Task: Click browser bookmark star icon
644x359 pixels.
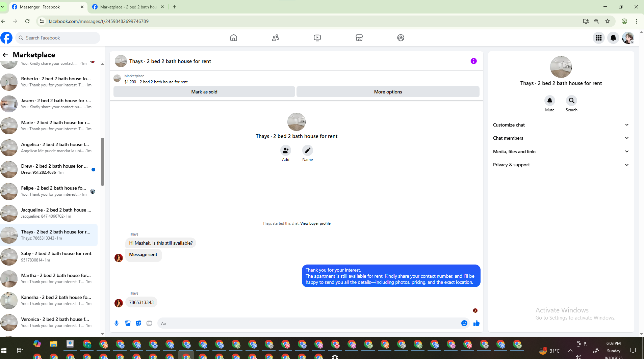Action: (608, 21)
